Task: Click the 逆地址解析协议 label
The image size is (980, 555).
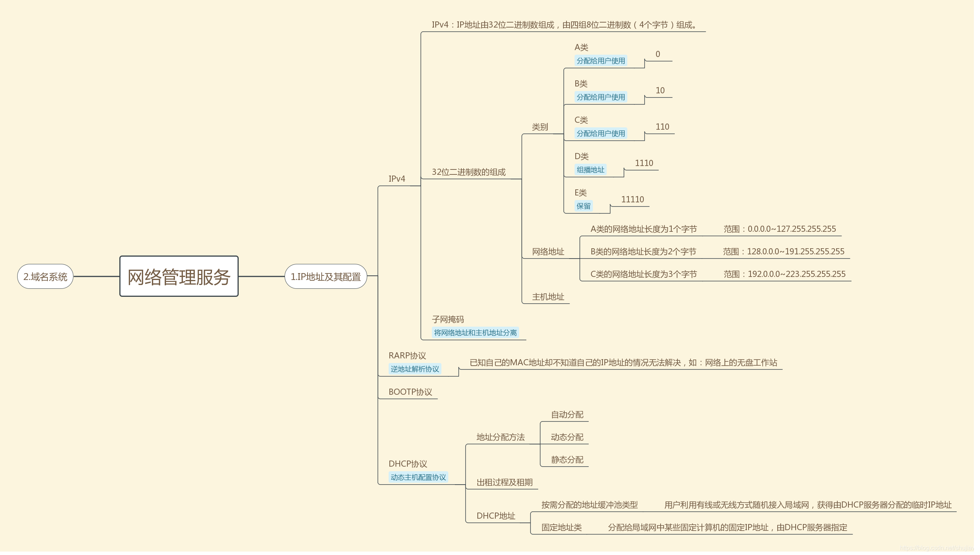Action: point(415,369)
